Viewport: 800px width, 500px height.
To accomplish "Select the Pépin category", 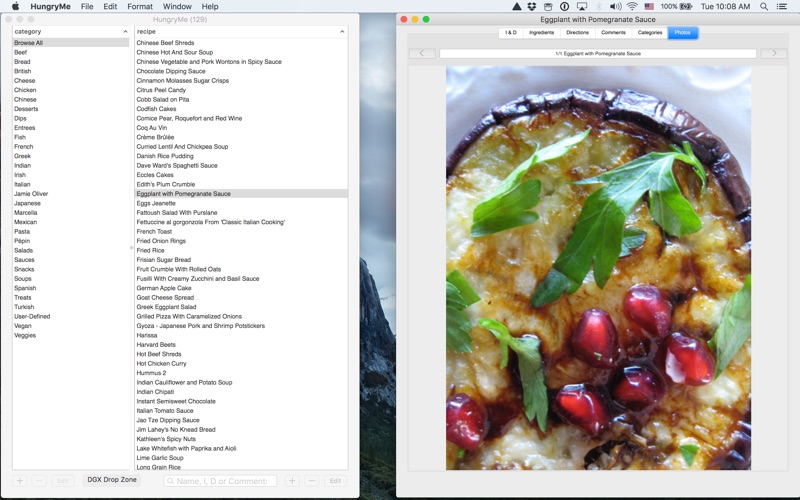I will 70,241.
